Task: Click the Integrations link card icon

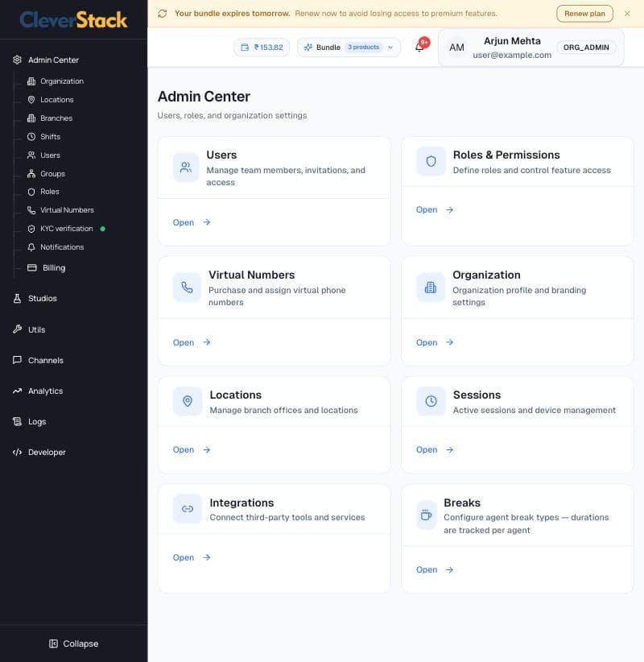Action: [x=188, y=509]
